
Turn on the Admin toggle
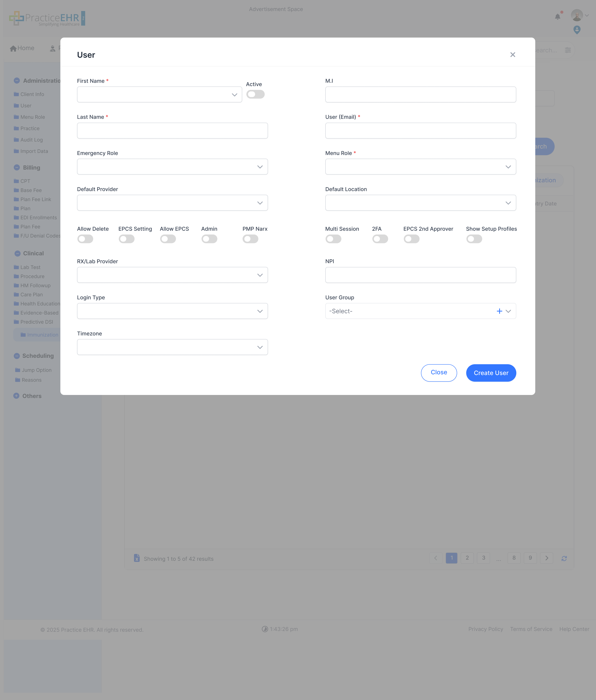tap(209, 239)
